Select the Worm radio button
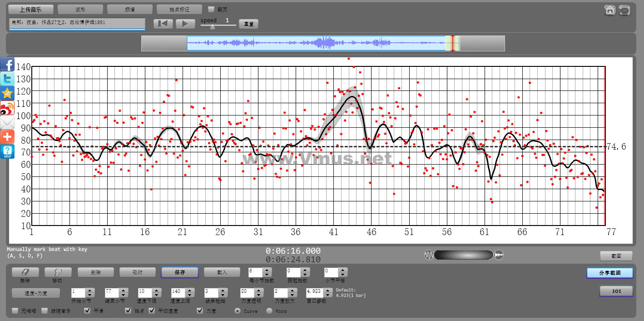 [x=269, y=311]
